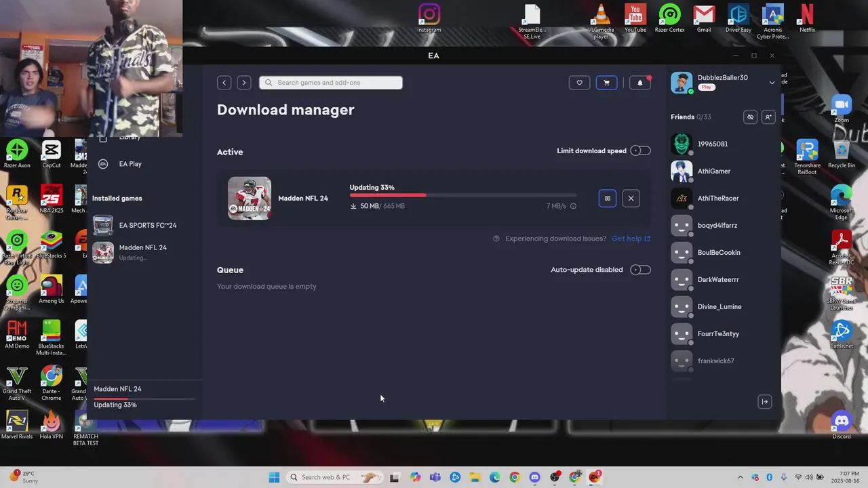The width and height of the screenshot is (868, 488).
Task: Click the CapCut desktop icon
Action: tap(51, 154)
